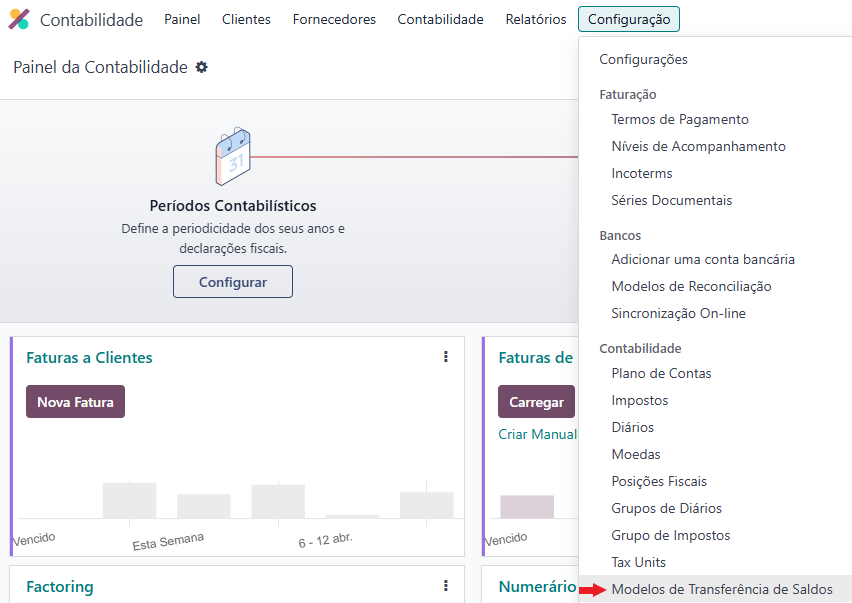Select Adicionar uma conta bancária
Screen dimensions: 852x603
tap(703, 260)
